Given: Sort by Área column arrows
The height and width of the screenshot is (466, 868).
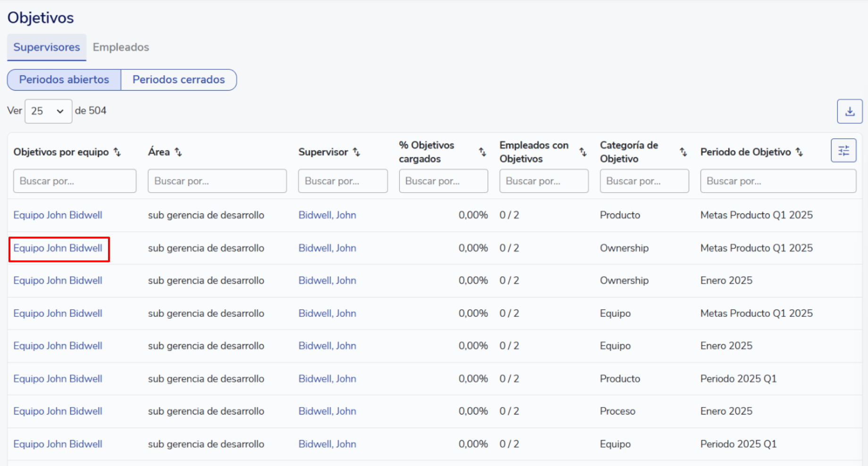Looking at the screenshot, I should tap(178, 152).
